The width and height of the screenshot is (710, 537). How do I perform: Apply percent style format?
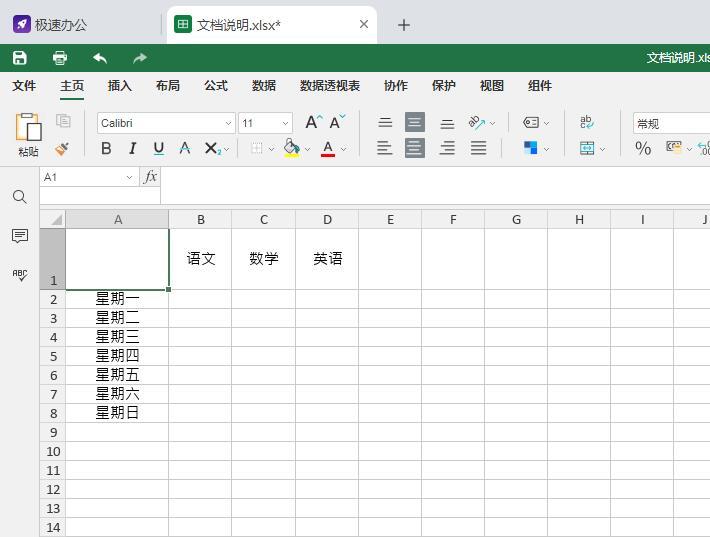tap(643, 148)
